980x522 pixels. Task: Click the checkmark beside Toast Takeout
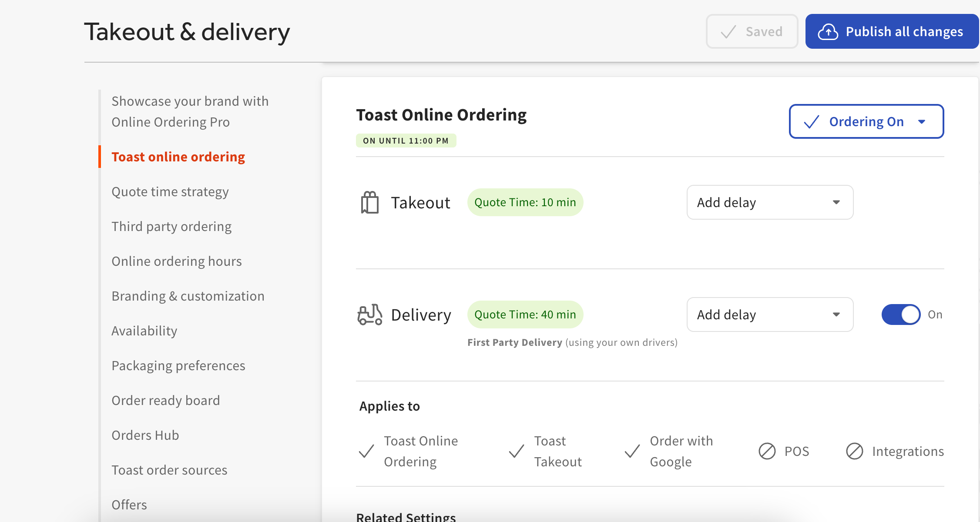click(516, 451)
